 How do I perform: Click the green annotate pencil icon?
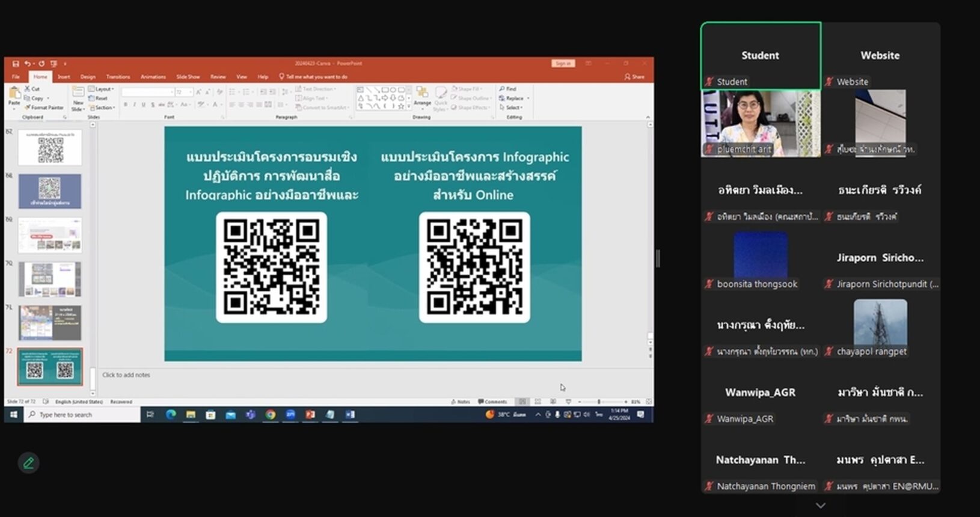coord(28,463)
